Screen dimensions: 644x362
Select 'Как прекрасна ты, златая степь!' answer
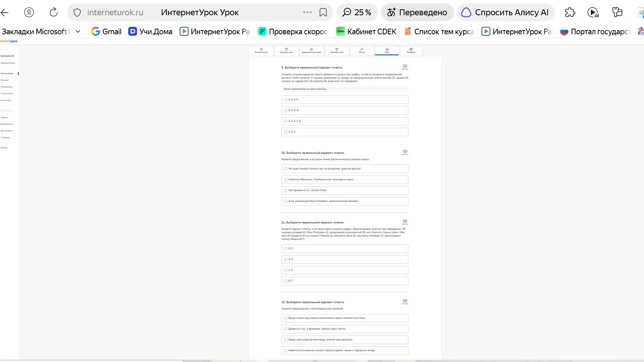tap(345, 190)
